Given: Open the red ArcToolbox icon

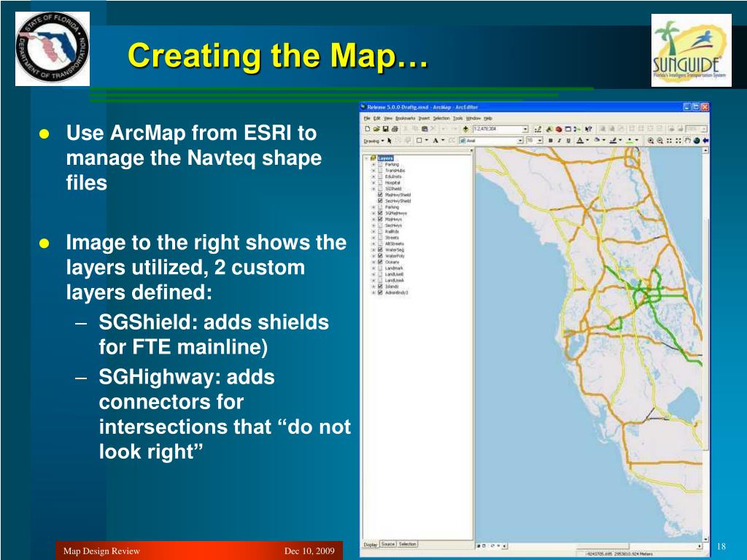Looking at the screenshot, I should 559,129.
